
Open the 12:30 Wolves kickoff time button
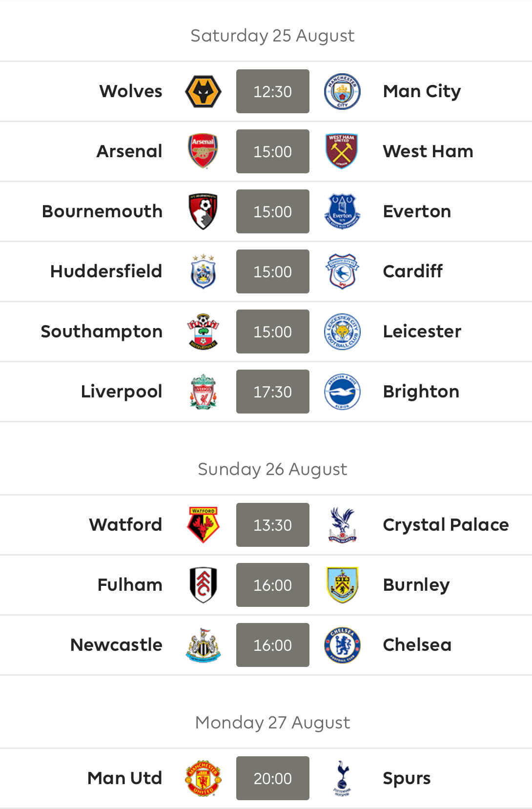coord(273,91)
